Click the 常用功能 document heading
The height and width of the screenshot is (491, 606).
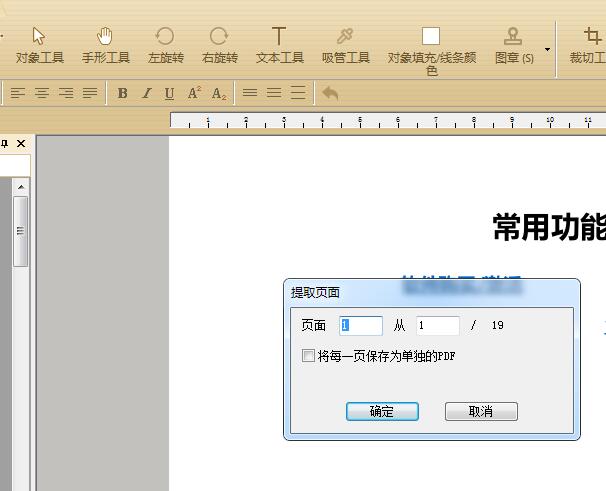click(549, 227)
